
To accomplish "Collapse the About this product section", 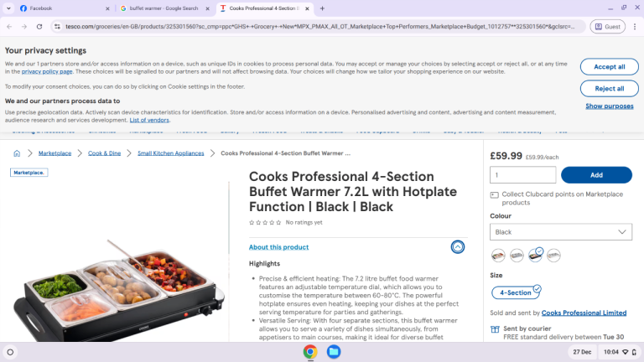I will pos(458,246).
